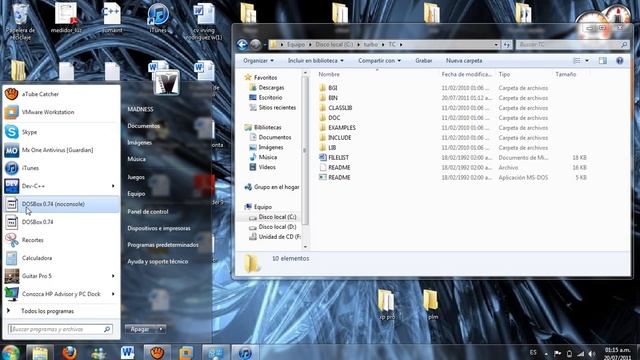Open Documentos in Start menu right pane
Image resolution: width=640 pixels, height=360 pixels.
pos(144,126)
